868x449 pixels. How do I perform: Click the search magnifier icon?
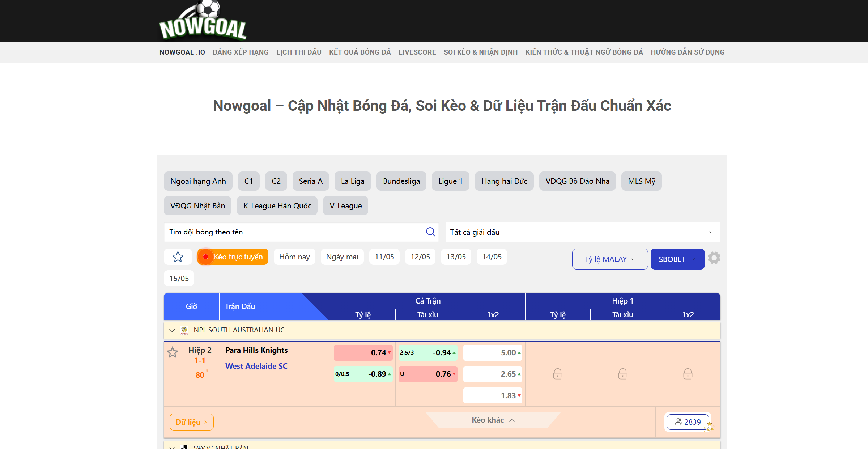[430, 232]
